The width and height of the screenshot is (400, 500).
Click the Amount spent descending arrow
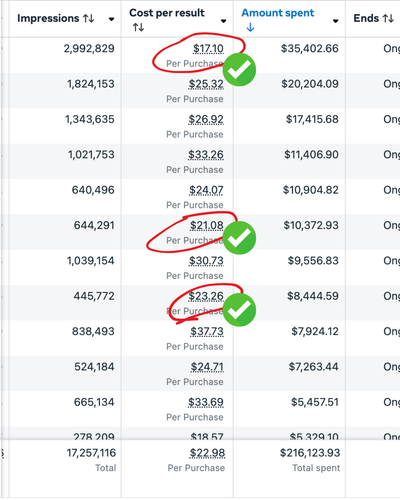pos(250,27)
